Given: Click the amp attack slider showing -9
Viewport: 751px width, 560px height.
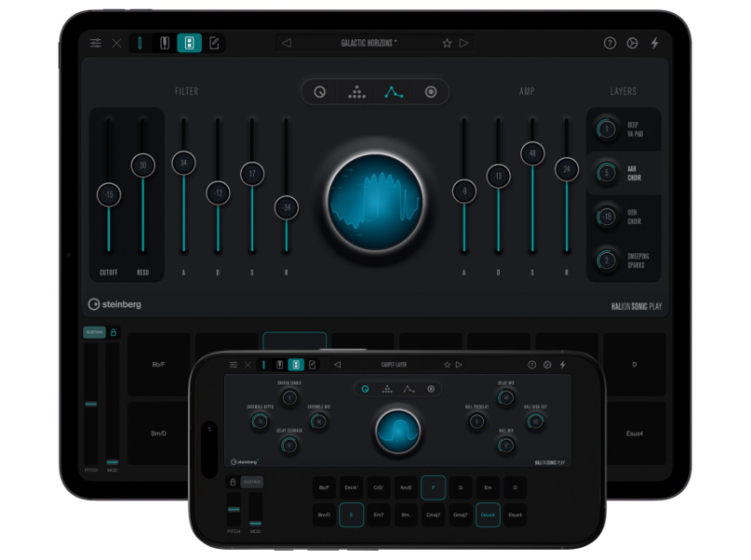Looking at the screenshot, I should click(464, 191).
